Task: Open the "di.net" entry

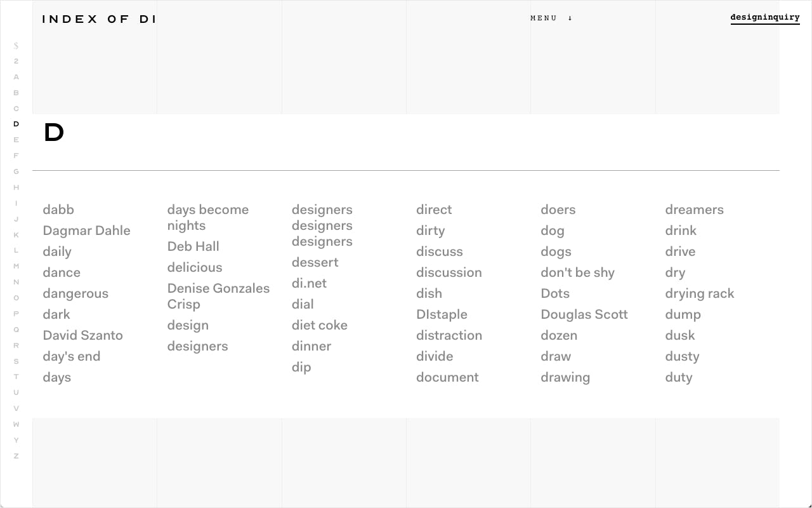Action: (309, 283)
